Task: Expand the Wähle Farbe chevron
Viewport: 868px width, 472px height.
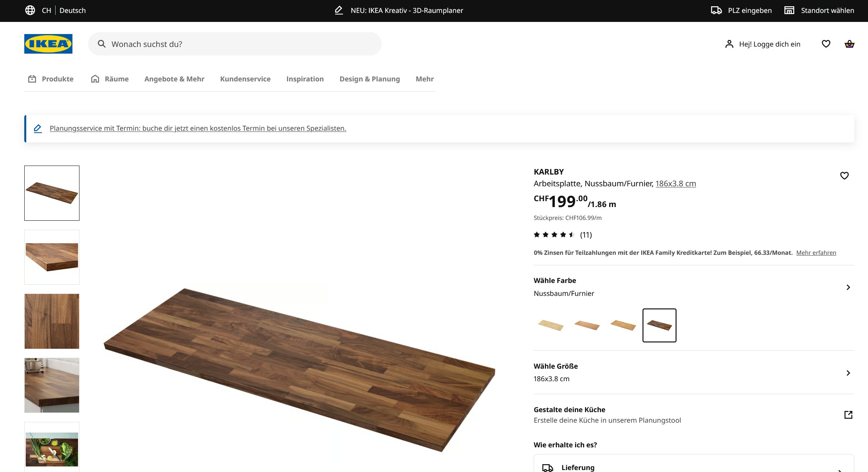Action: click(x=848, y=287)
